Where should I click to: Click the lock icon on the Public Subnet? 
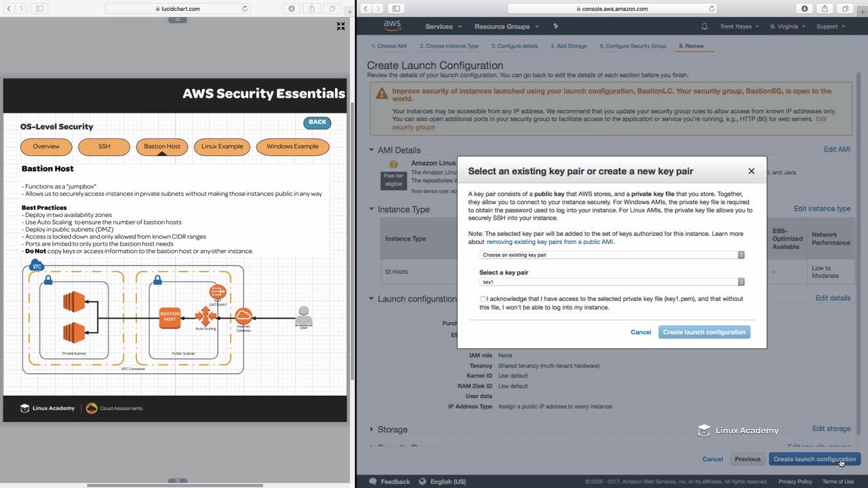pyautogui.click(x=157, y=279)
